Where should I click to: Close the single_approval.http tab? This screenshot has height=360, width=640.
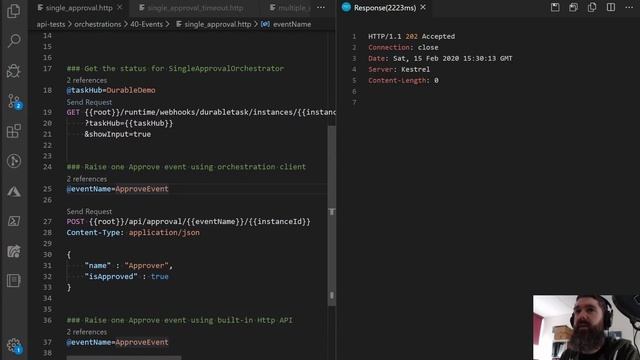pyautogui.click(x=120, y=7)
